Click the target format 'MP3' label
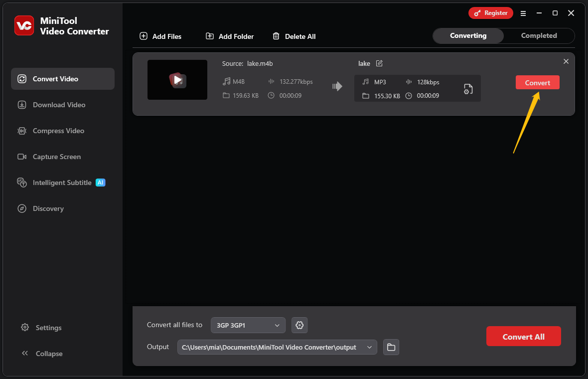This screenshot has width=588, height=379. click(380, 82)
